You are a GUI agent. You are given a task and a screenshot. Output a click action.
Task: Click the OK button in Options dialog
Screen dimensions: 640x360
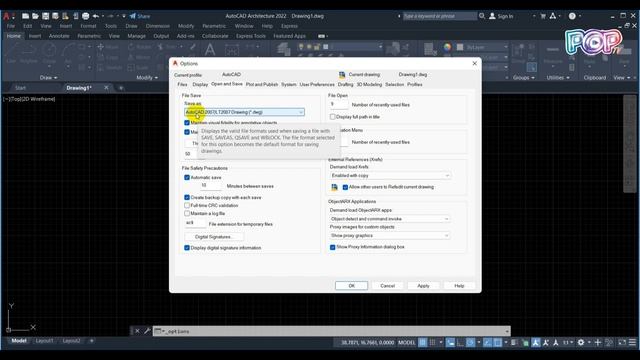pos(351,286)
